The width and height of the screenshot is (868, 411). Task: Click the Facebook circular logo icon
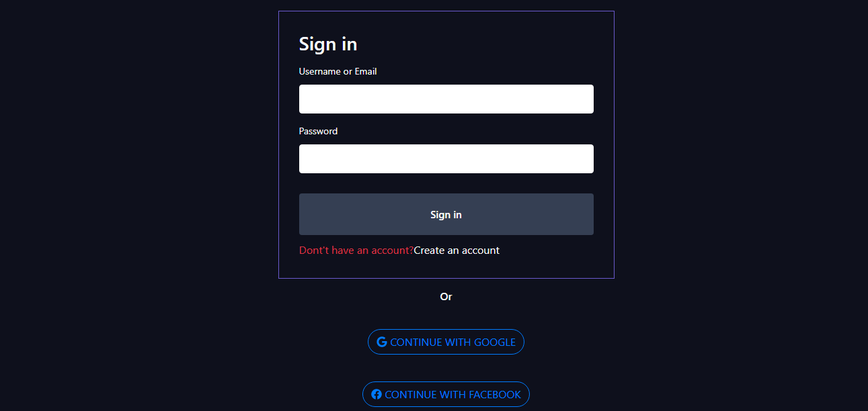click(377, 394)
